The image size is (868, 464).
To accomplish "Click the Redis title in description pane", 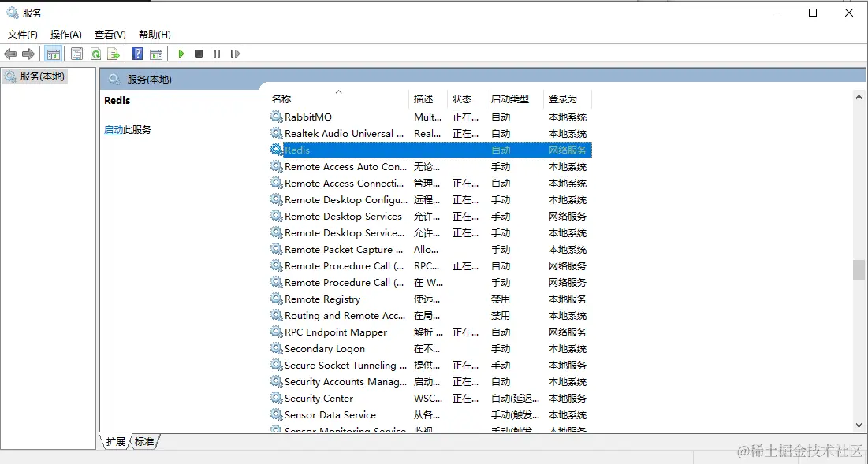I will coord(117,100).
